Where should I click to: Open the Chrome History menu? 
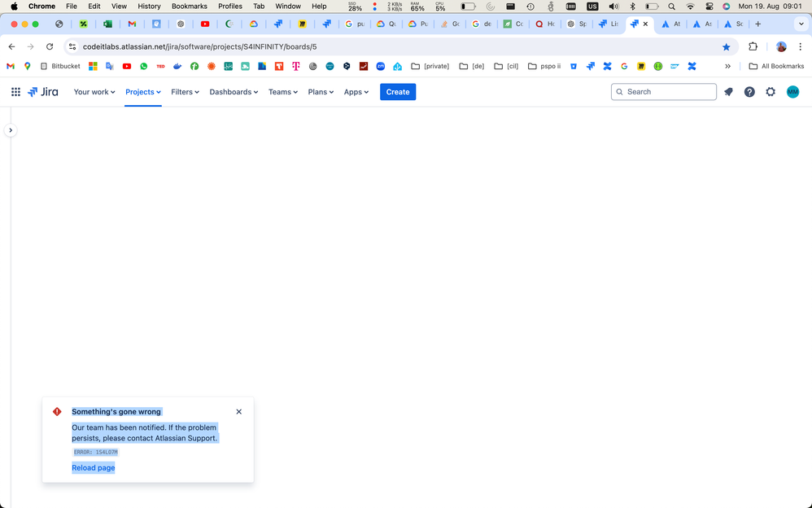click(149, 7)
